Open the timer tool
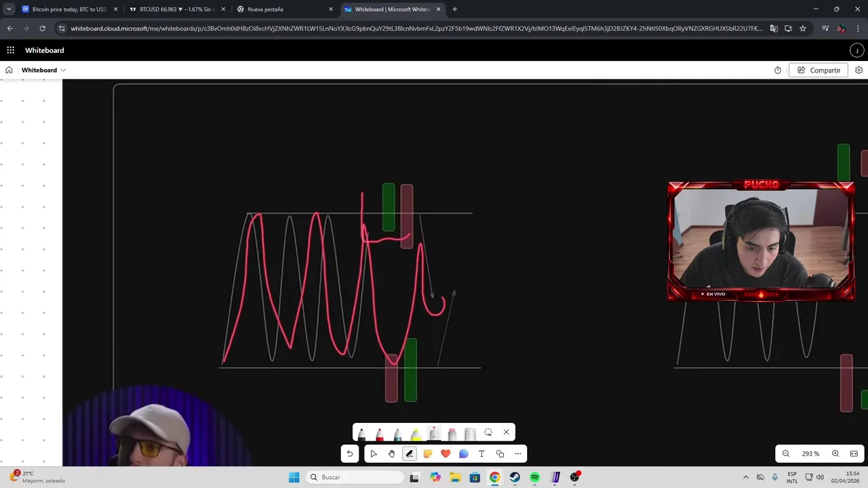868x488 pixels. tap(778, 70)
